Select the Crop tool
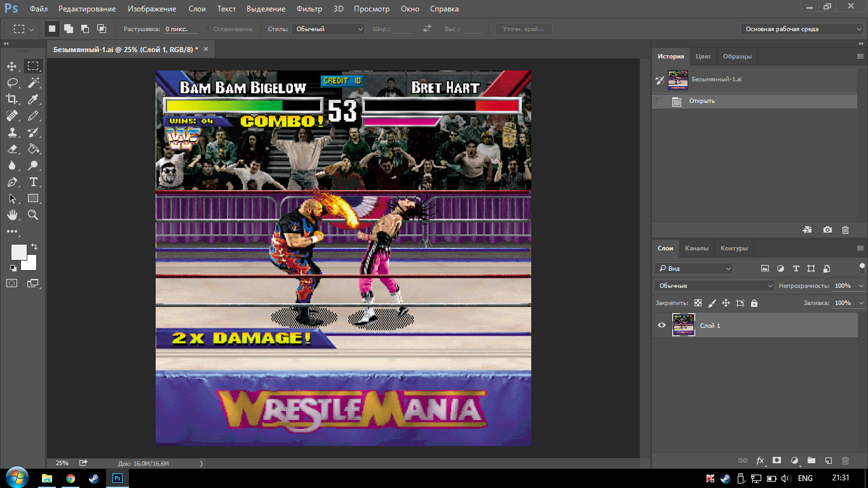This screenshot has height=488, width=868. pos(12,99)
